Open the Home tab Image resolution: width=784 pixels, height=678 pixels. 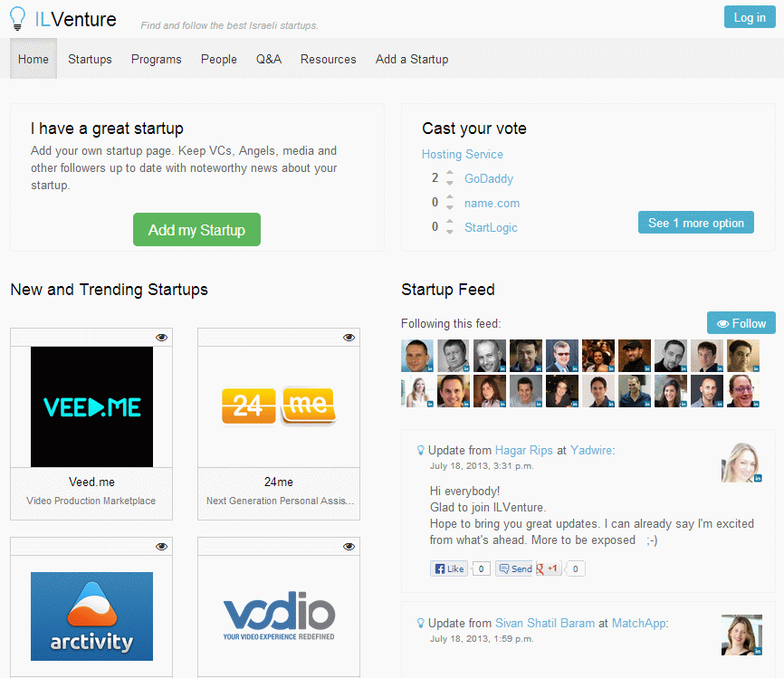click(33, 59)
